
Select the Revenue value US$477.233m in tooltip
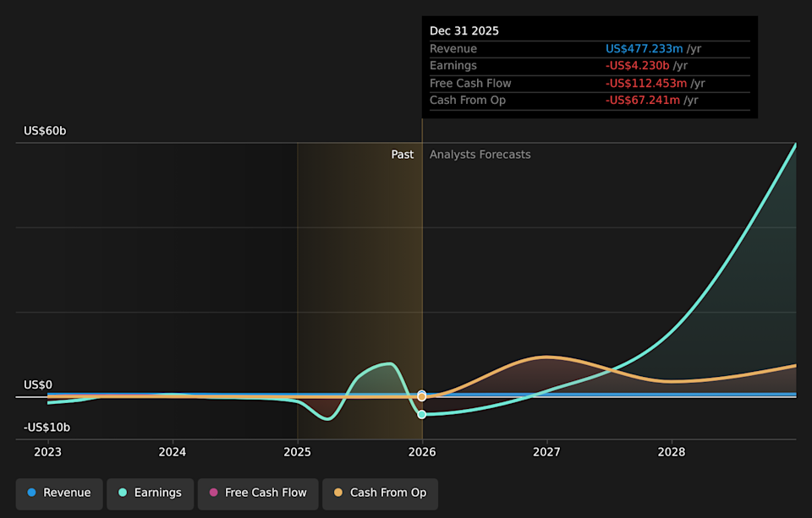point(645,49)
